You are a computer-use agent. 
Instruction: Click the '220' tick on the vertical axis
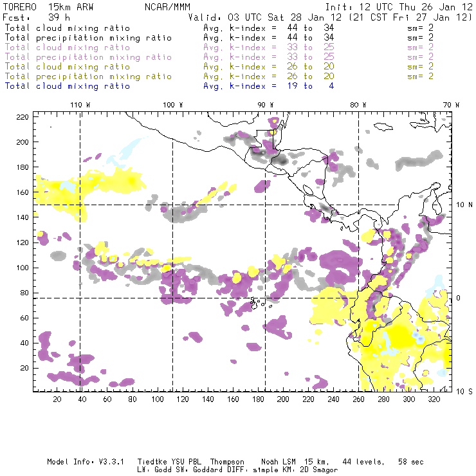point(23,117)
